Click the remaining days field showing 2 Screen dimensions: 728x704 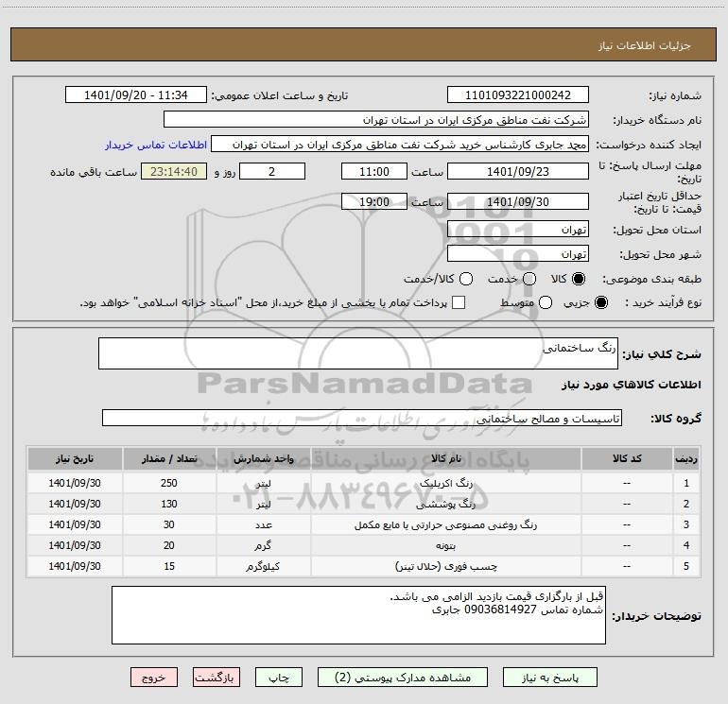pos(272,171)
